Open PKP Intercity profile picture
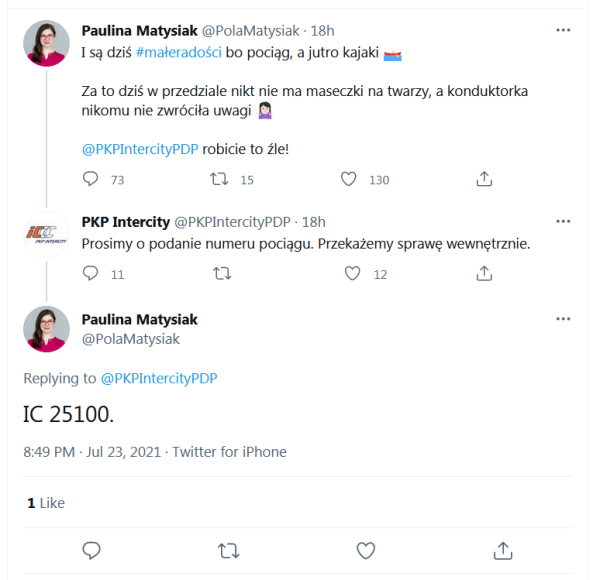This screenshot has width=600, height=580. click(x=47, y=236)
